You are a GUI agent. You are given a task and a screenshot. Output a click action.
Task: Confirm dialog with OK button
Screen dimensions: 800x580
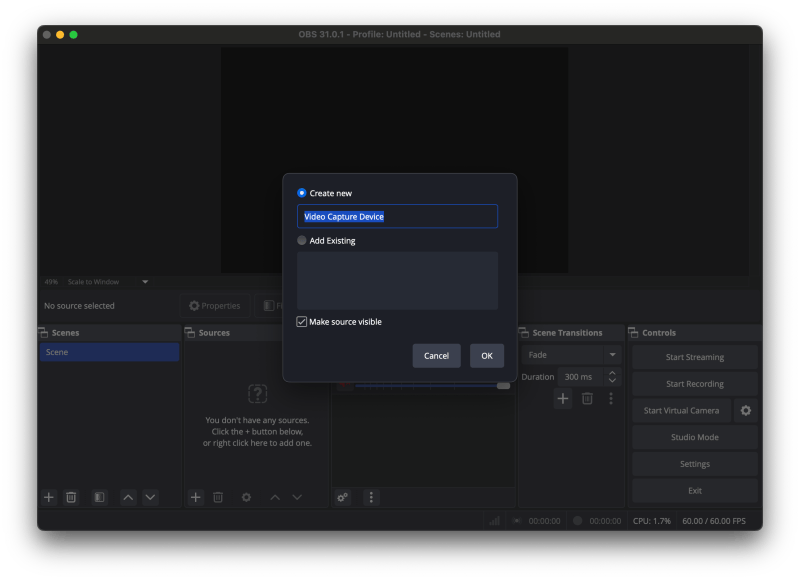click(487, 356)
